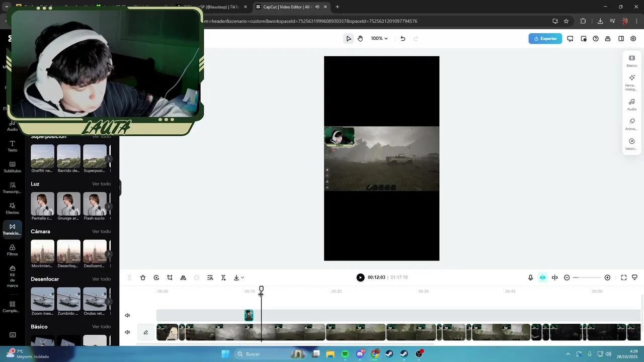Open the Subtítulos sidebar section
This screenshot has width=644, height=362.
(x=12, y=167)
